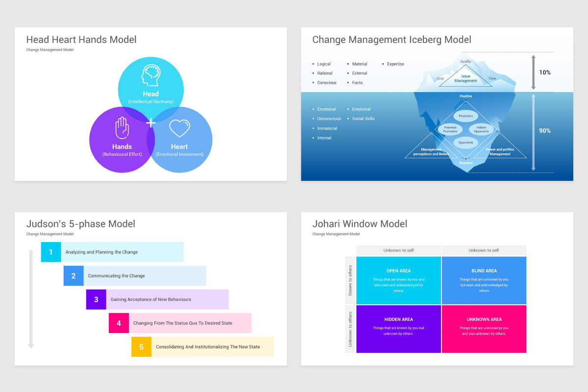Image resolution: width=588 pixels, height=392 pixels.
Task: Select "Communicating the Change" bar
Action: pos(145,276)
